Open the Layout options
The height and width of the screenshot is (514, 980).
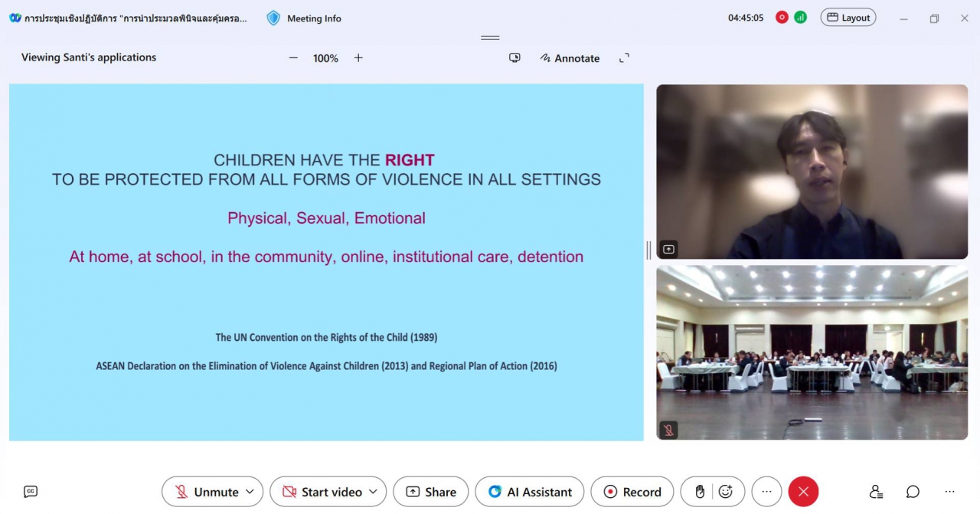[848, 18]
